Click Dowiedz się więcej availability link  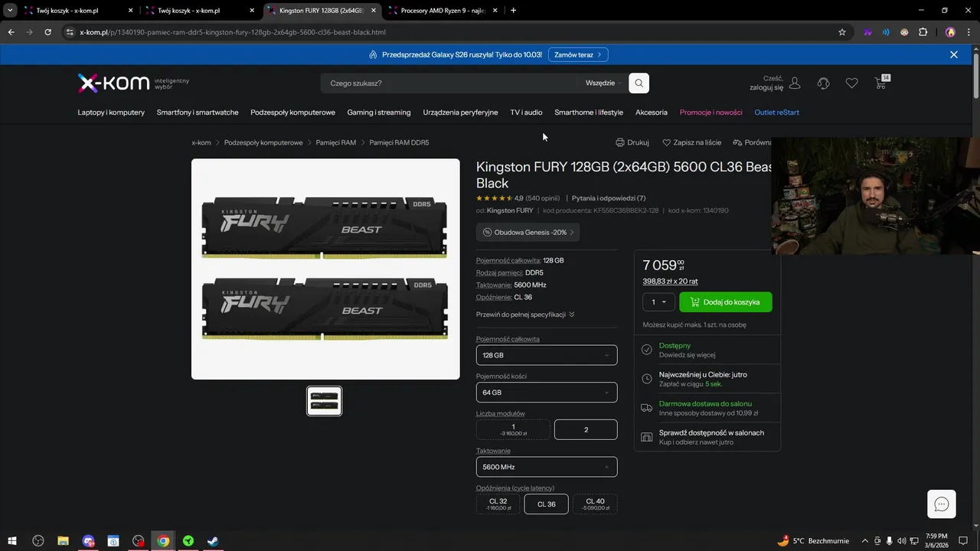coord(687,355)
